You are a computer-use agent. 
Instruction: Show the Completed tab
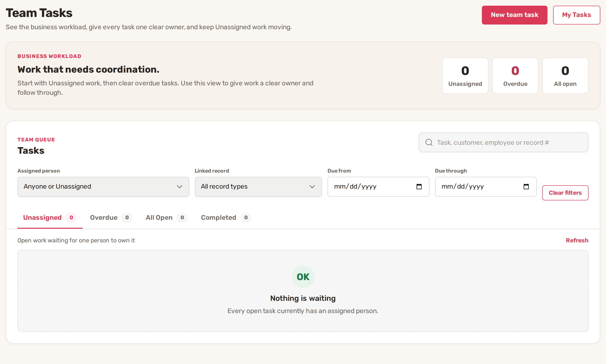226,218
